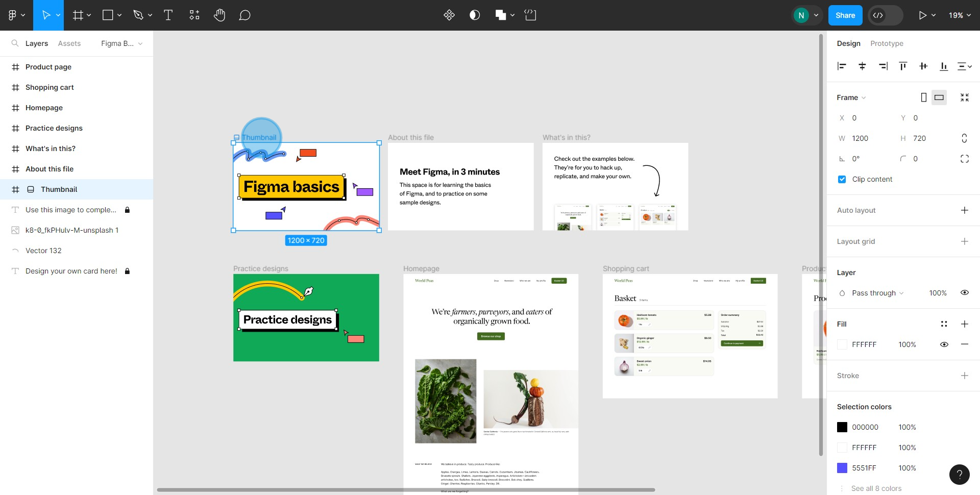Search layers with magnifier icon
980x495 pixels.
(15, 43)
